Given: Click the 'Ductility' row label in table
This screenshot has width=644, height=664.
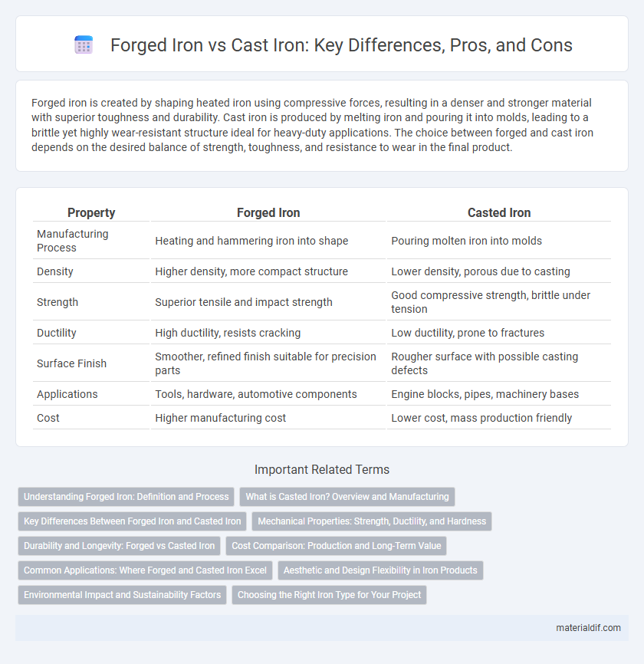Looking at the screenshot, I should [x=56, y=333].
